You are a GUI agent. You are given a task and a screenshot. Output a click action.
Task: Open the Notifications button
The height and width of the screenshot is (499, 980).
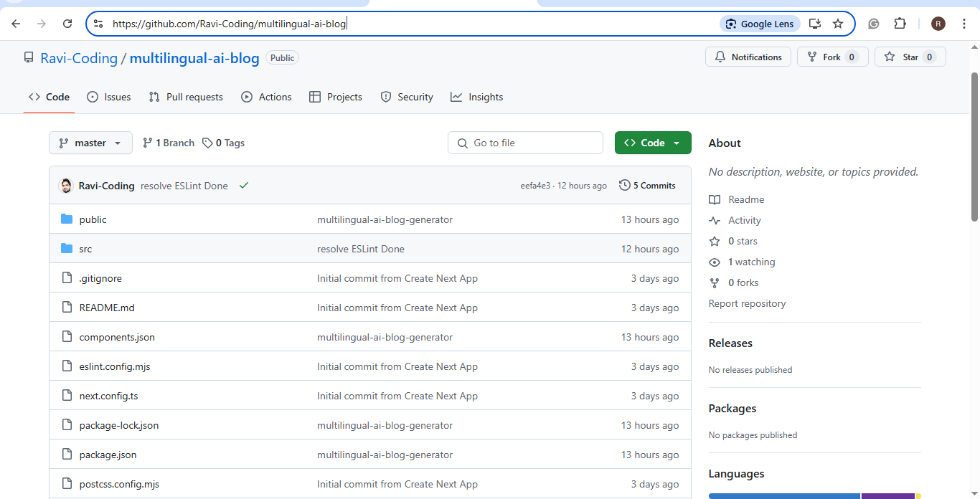coord(748,57)
